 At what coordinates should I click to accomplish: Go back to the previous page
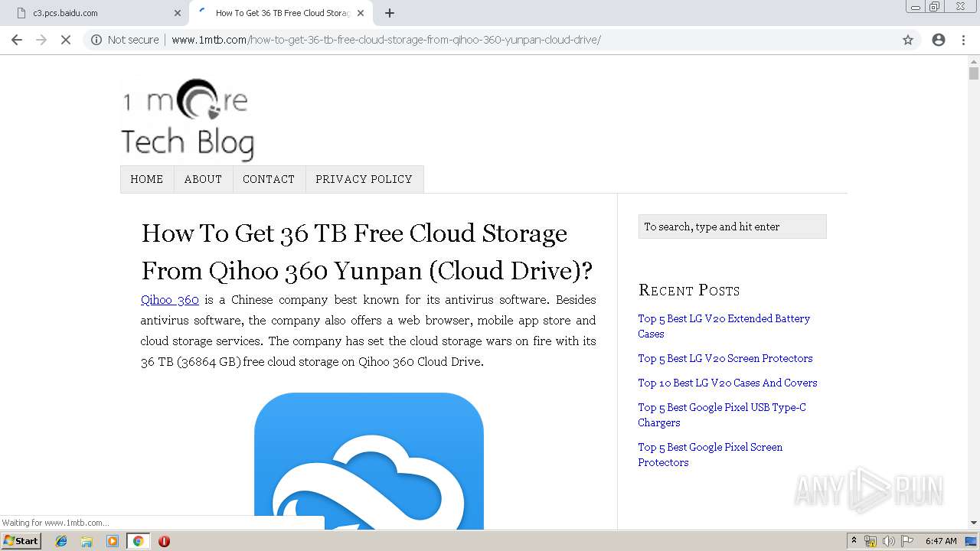click(x=17, y=40)
